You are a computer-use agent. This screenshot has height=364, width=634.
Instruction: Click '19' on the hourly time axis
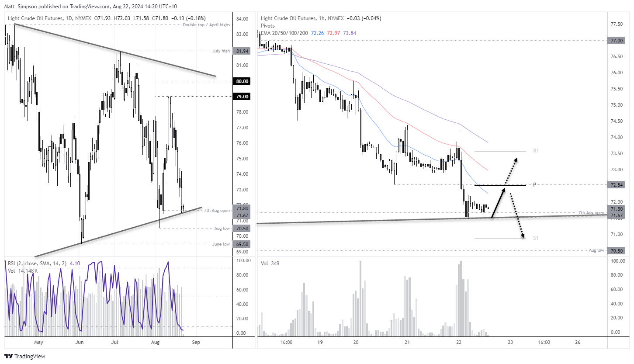pos(320,343)
